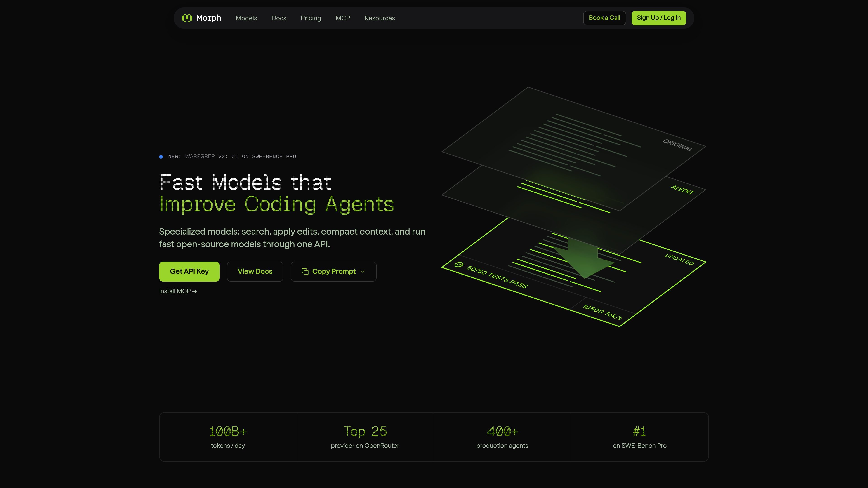Open the MCP nav link

[x=343, y=18]
